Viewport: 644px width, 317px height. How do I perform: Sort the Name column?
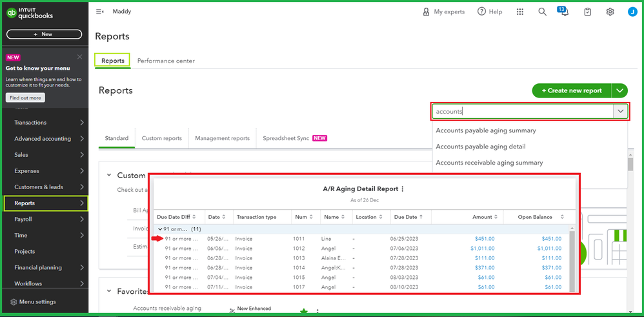coord(343,217)
